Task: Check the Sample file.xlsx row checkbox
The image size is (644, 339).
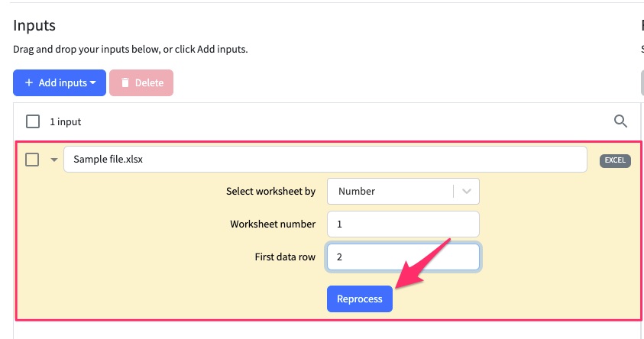Action: point(32,160)
